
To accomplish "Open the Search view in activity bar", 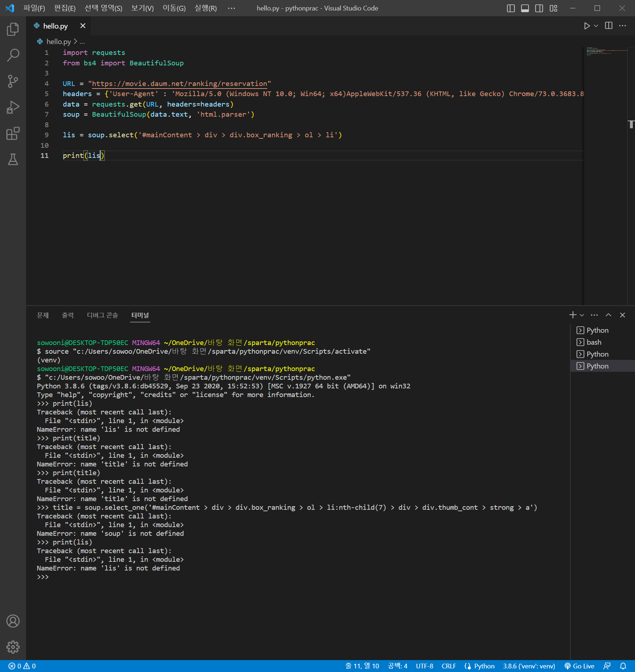I will (13, 55).
